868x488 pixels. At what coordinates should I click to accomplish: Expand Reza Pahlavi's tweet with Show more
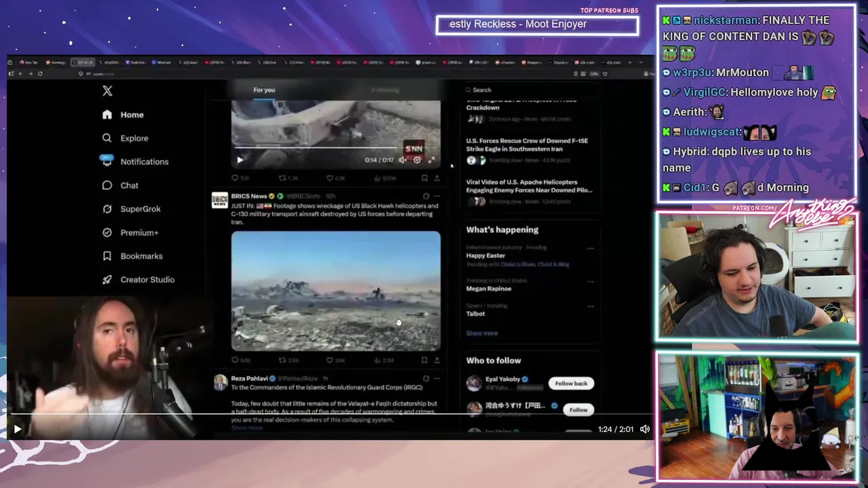pyautogui.click(x=247, y=428)
